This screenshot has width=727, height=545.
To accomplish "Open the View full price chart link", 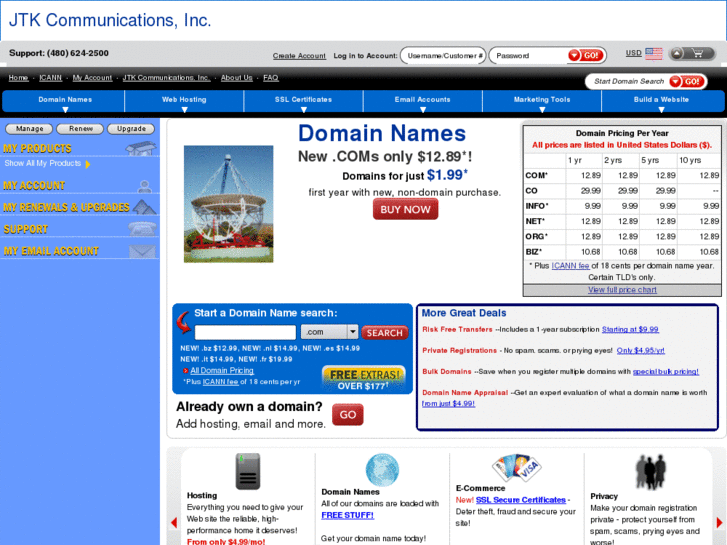I will tap(622, 290).
